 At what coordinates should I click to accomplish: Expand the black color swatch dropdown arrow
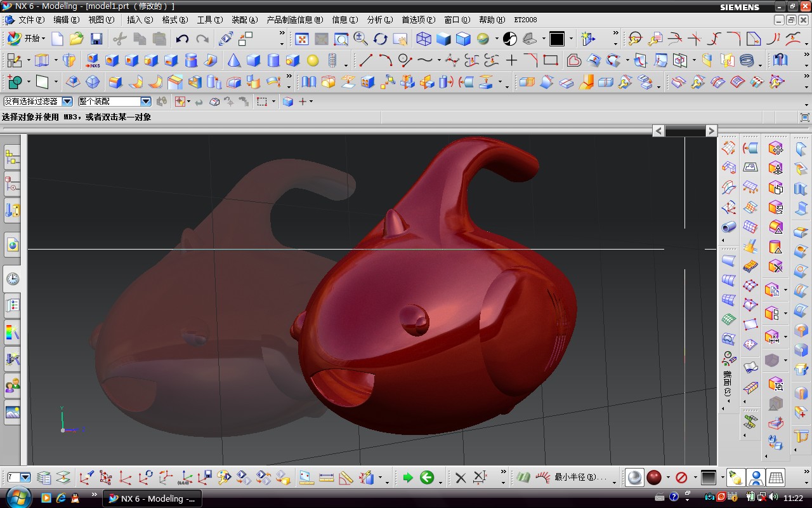(571, 39)
